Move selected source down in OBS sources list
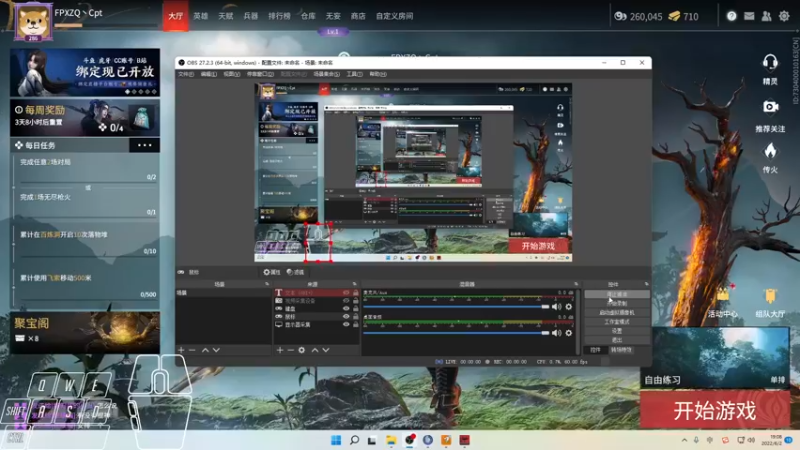 point(326,350)
